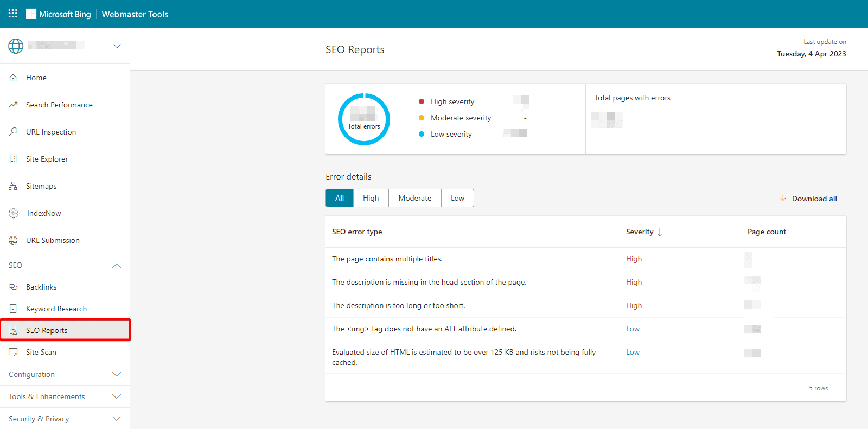Click the Total errors donut chart
The image size is (868, 429).
pos(364,119)
